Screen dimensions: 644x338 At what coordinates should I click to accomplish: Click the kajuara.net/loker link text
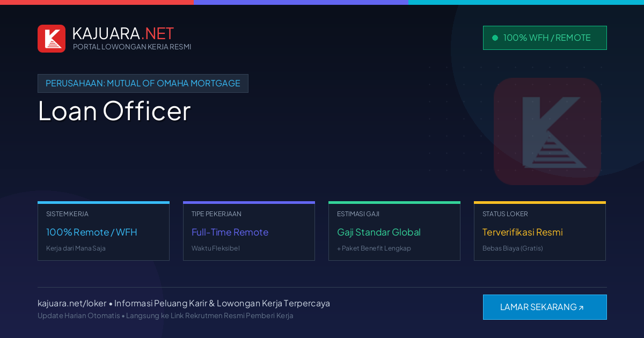click(x=72, y=303)
